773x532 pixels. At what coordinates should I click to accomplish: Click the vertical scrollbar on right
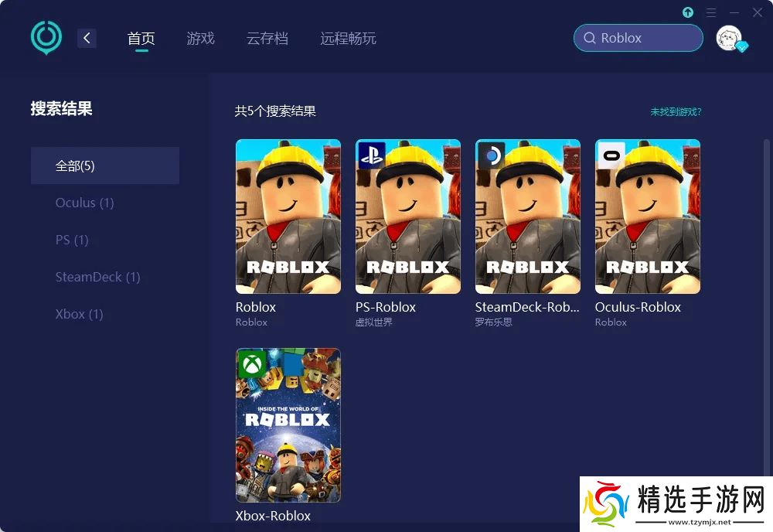click(767, 305)
